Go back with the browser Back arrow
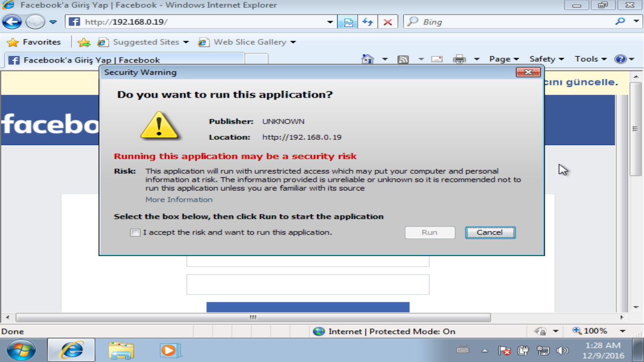 click(12, 22)
